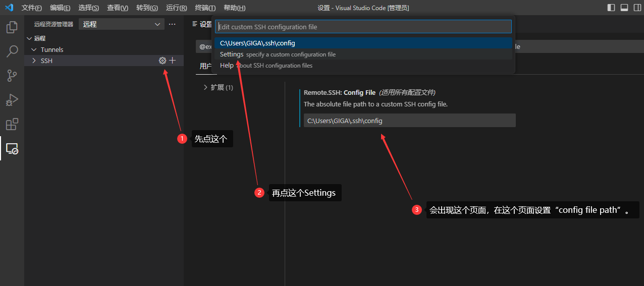Open the 转到(G) menu
The width and height of the screenshot is (644, 286).
coord(147,8)
